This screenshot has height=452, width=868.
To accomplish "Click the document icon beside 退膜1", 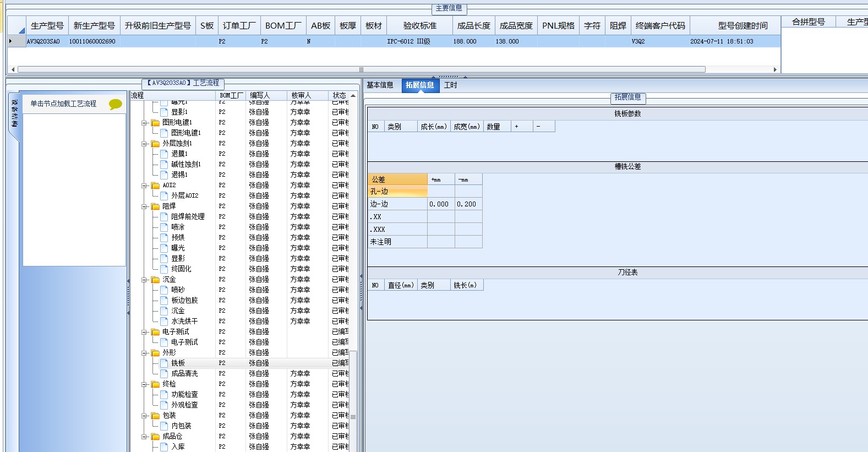I will [164, 154].
